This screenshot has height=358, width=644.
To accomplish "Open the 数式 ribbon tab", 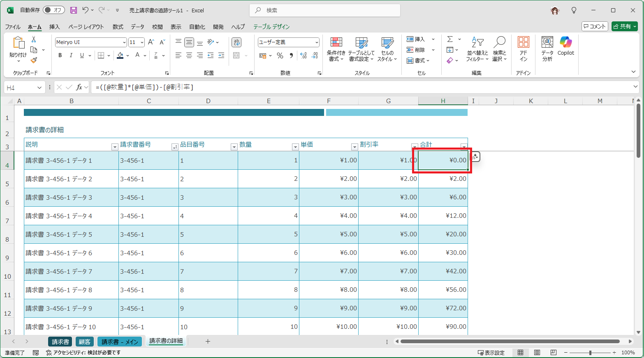I will click(118, 27).
